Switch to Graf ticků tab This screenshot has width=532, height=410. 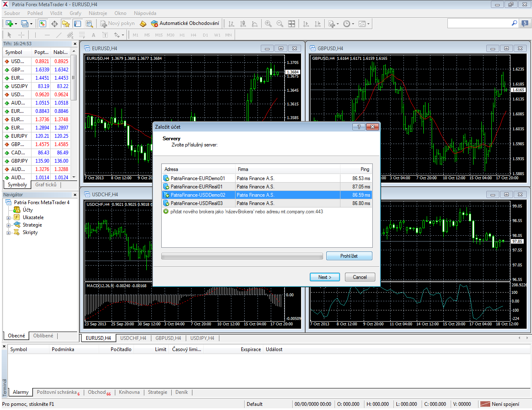click(x=46, y=185)
